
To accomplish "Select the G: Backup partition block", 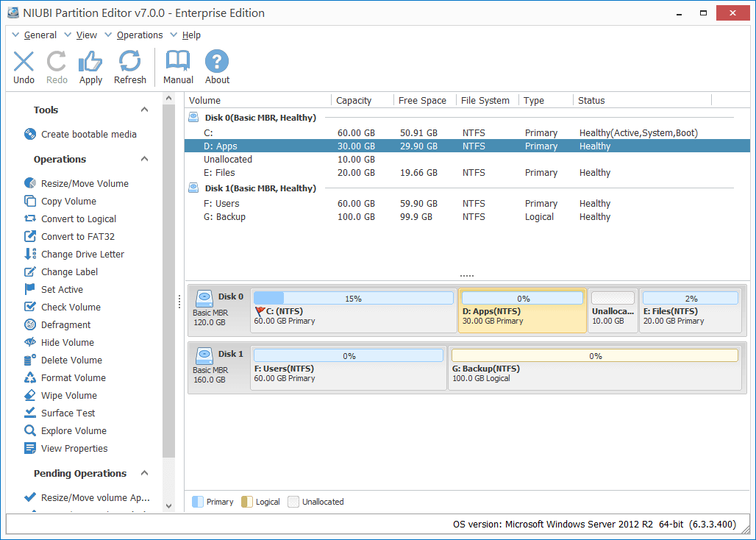I will click(x=594, y=373).
